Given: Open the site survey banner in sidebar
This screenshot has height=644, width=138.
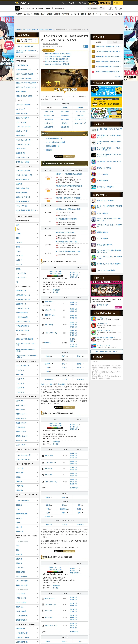Looking at the screenshot, I should [x=27, y=41].
